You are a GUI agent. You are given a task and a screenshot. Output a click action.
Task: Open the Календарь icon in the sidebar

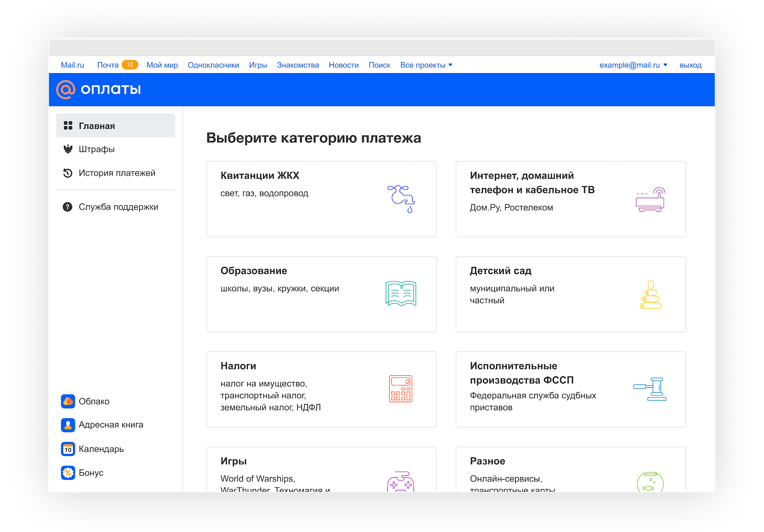pos(68,449)
